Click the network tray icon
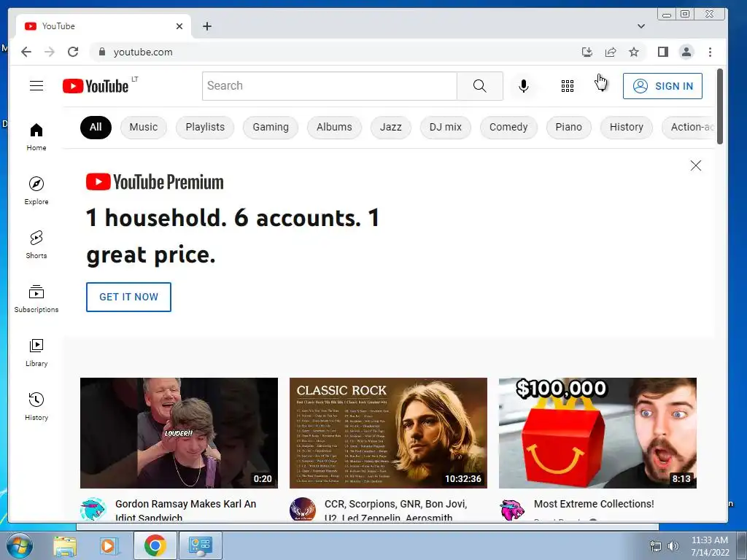The width and height of the screenshot is (747, 560). tap(656, 546)
